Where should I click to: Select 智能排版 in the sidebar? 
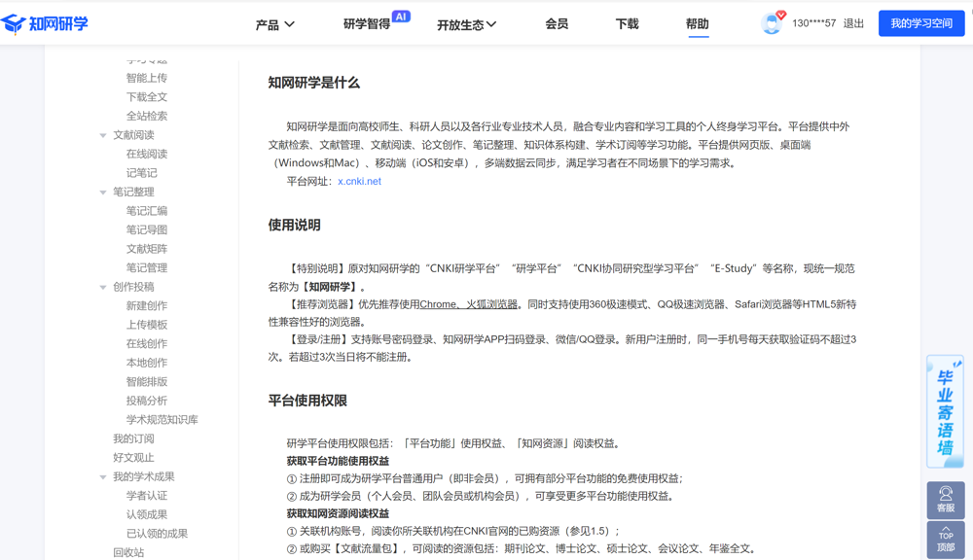click(x=147, y=382)
